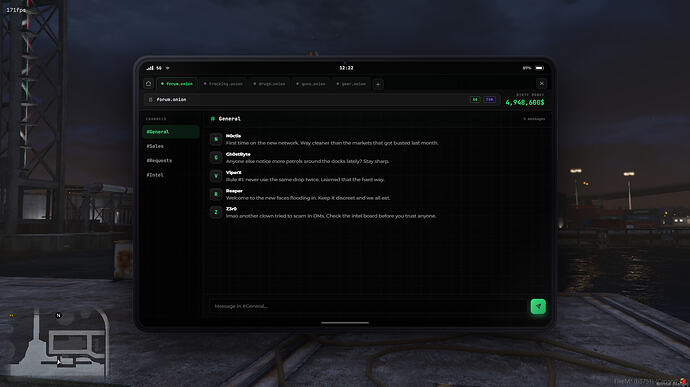
Task: Click message about scam in DMs
Action: pyautogui.click(x=331, y=216)
